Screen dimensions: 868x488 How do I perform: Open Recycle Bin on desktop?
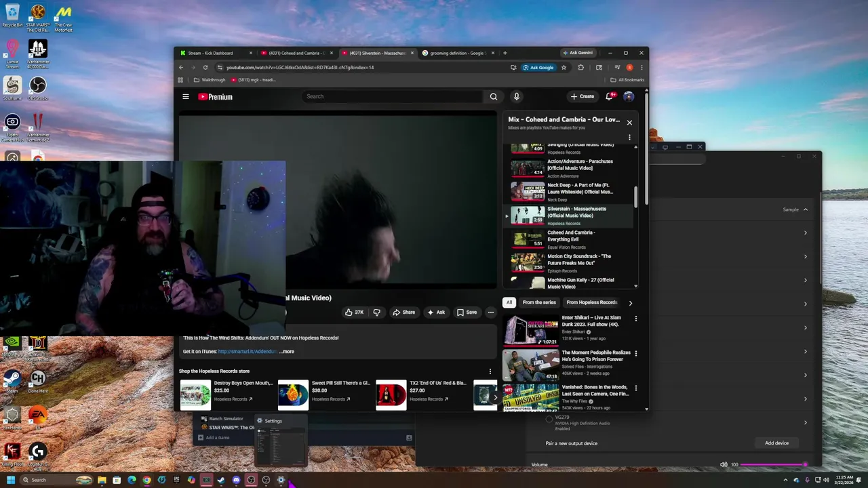12,16
